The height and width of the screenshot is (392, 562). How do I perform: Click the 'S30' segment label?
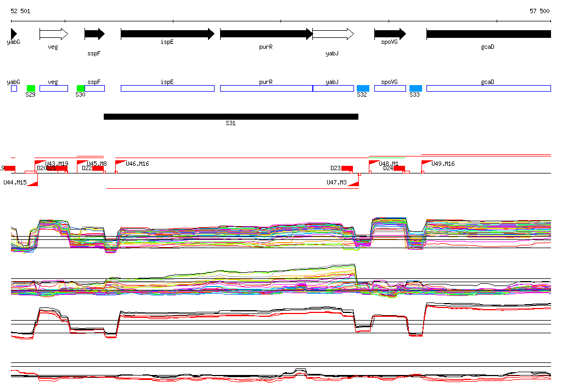coord(80,94)
